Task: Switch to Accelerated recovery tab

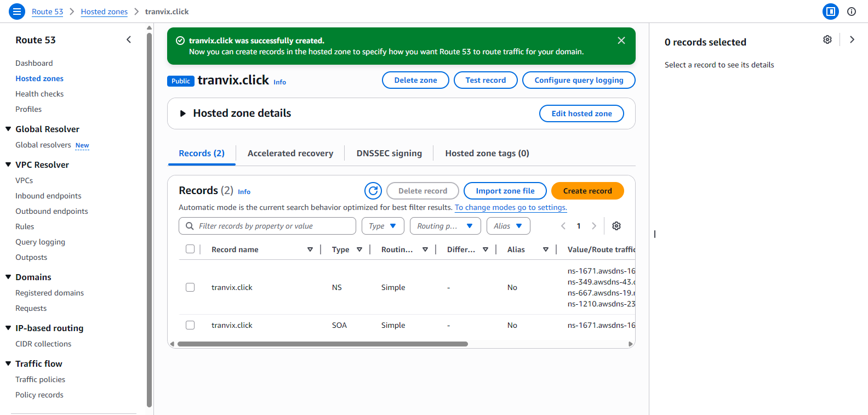Action: coord(290,154)
